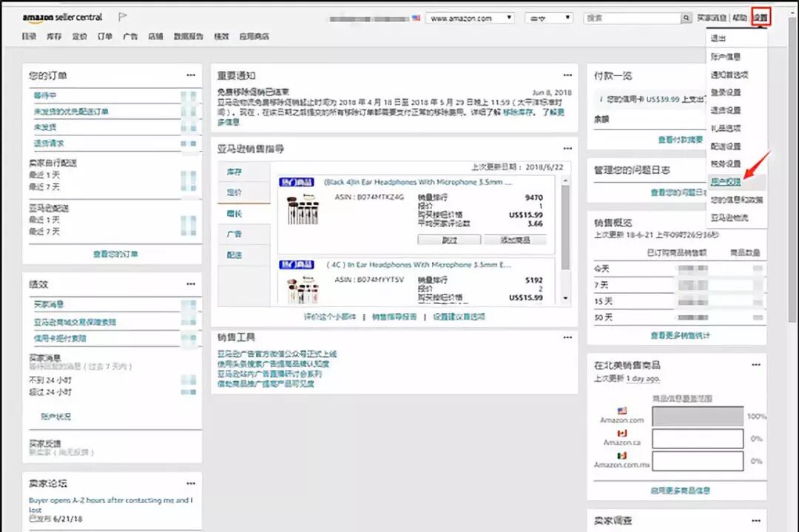Open 绩效 in the top navigation

[x=221, y=36]
